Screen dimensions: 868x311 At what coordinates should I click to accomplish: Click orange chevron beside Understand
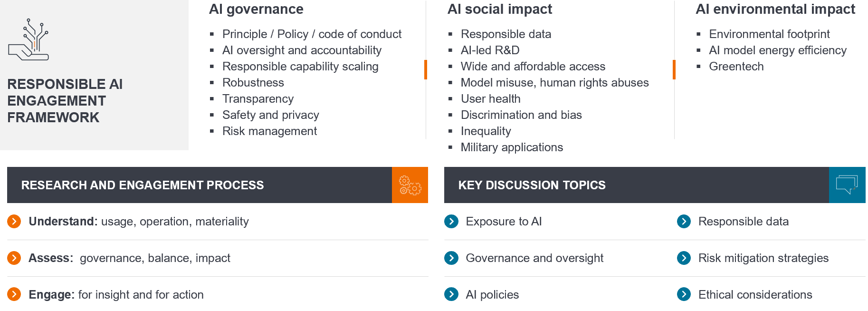point(14,222)
